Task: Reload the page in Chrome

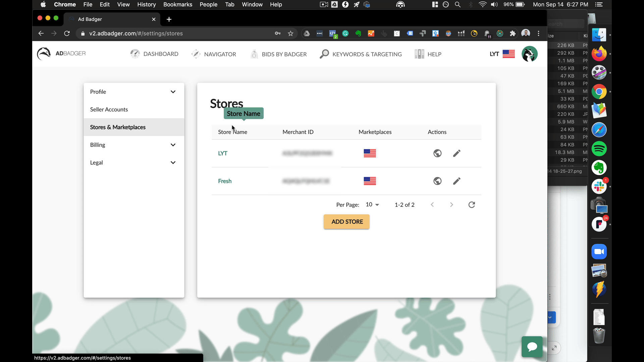Action: tap(67, 33)
